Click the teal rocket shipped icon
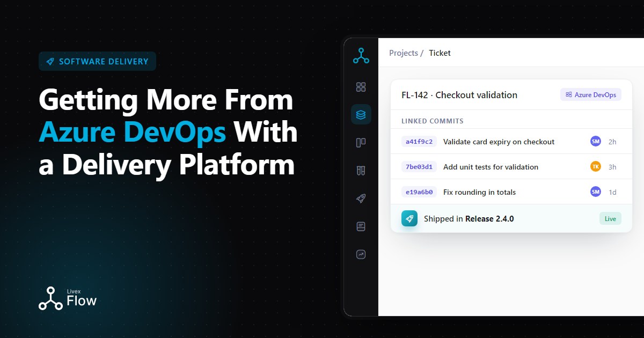Screen dimensions: 644x338 (x=409, y=218)
